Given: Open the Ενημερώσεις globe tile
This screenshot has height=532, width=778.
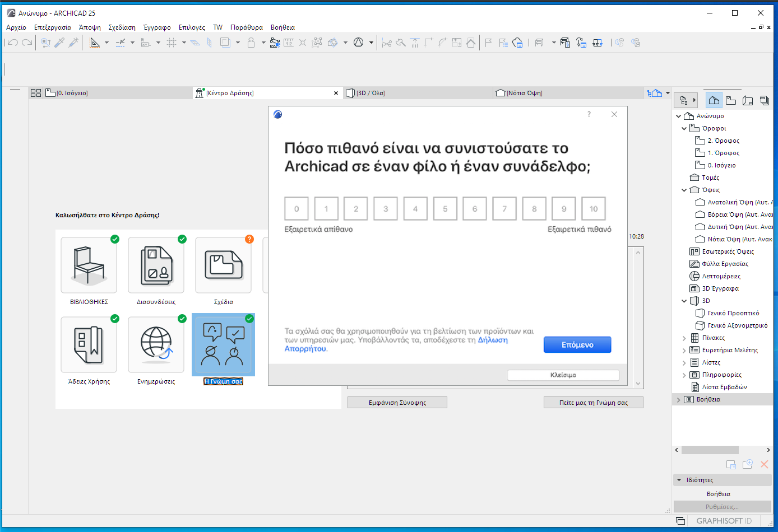Looking at the screenshot, I should click(x=156, y=345).
